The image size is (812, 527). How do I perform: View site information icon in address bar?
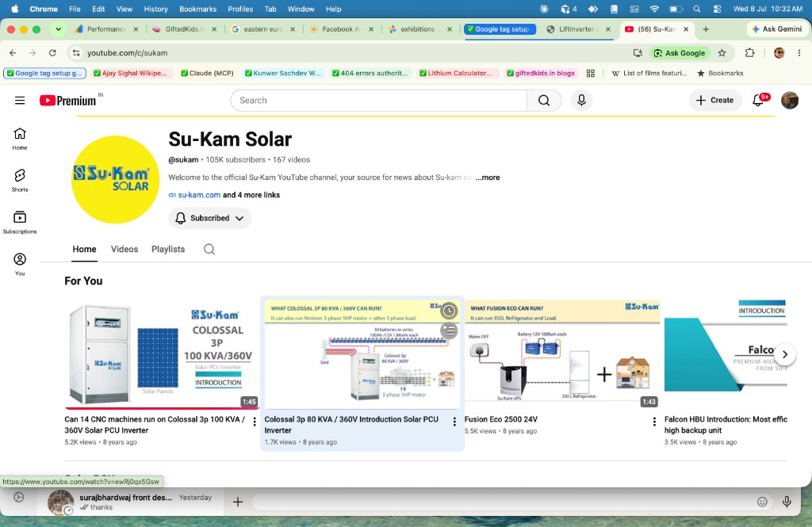(76, 53)
